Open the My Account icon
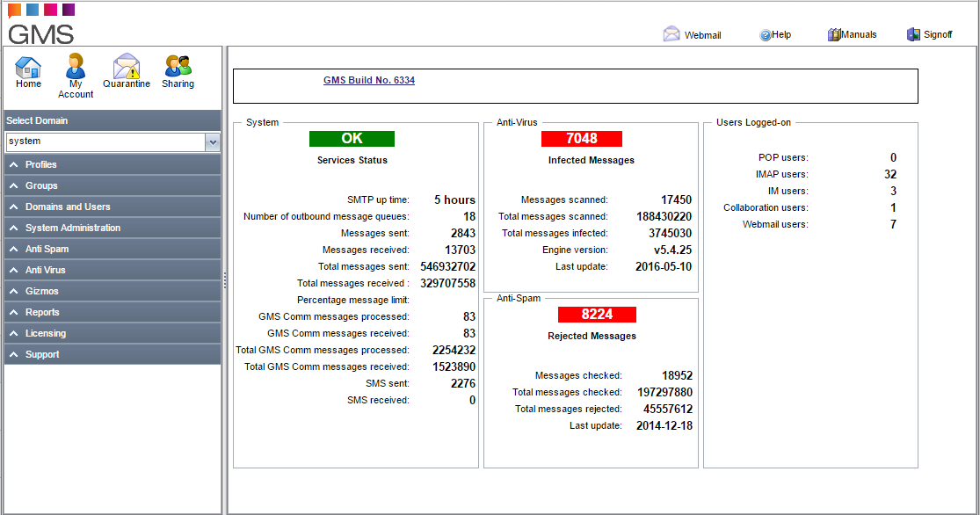Viewport: 980px width, 515px height. 76,66
